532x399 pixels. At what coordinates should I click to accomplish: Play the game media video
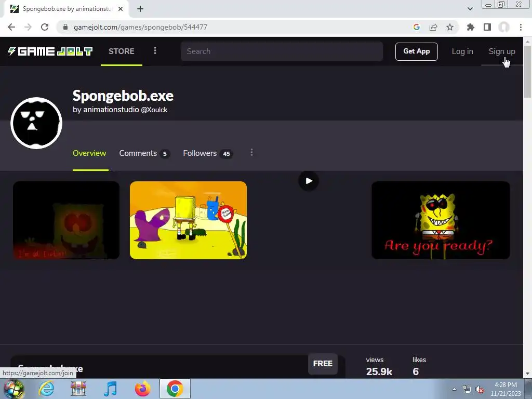click(309, 181)
